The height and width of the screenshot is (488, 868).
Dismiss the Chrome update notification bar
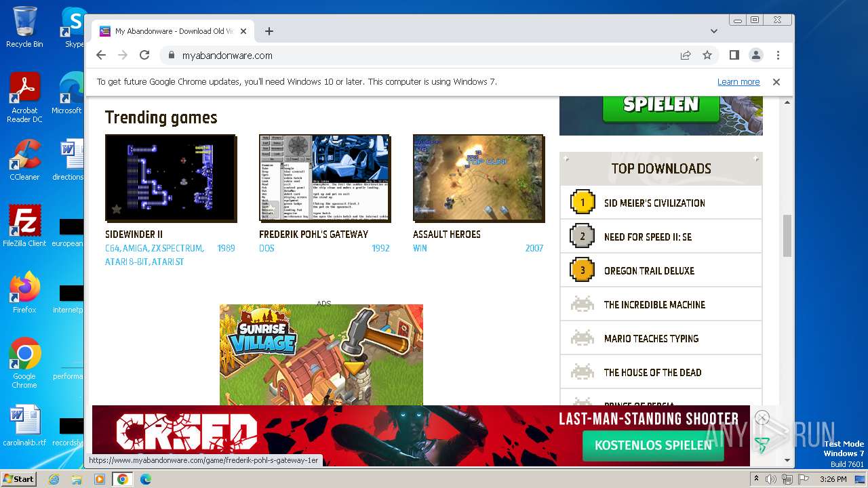tap(776, 82)
